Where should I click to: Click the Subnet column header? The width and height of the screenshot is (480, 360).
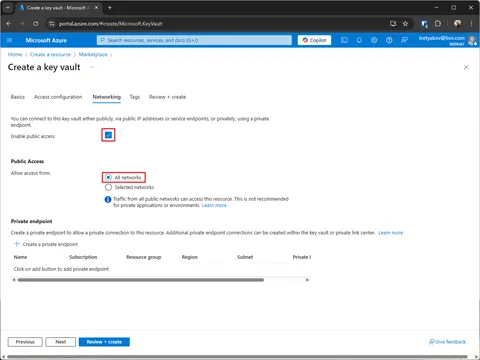(x=245, y=257)
